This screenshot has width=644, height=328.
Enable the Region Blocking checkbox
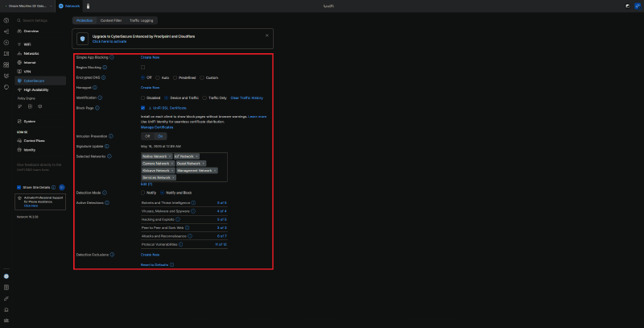coord(143,68)
